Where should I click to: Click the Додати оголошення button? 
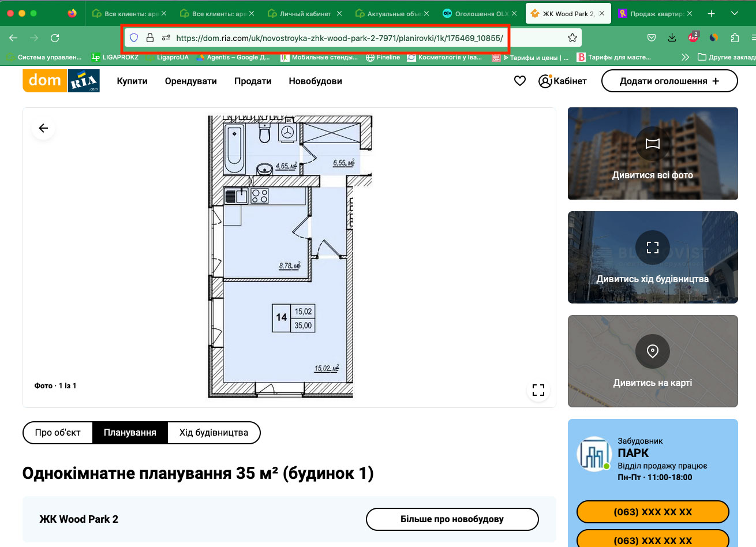669,81
